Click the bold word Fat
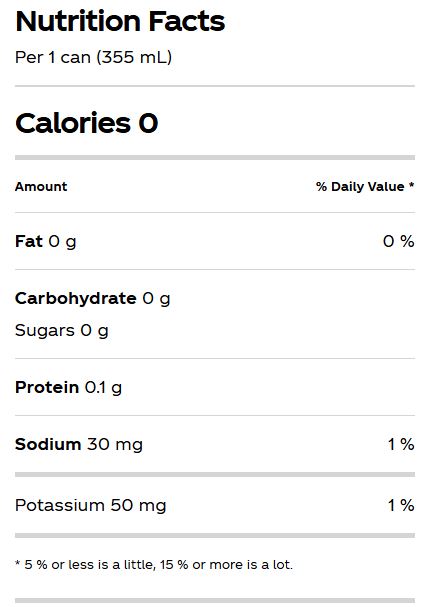The height and width of the screenshot is (607, 431). click(29, 241)
